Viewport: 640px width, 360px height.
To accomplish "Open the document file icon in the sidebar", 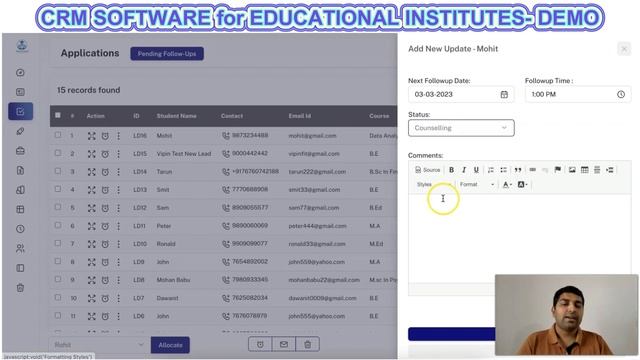I will (20, 170).
